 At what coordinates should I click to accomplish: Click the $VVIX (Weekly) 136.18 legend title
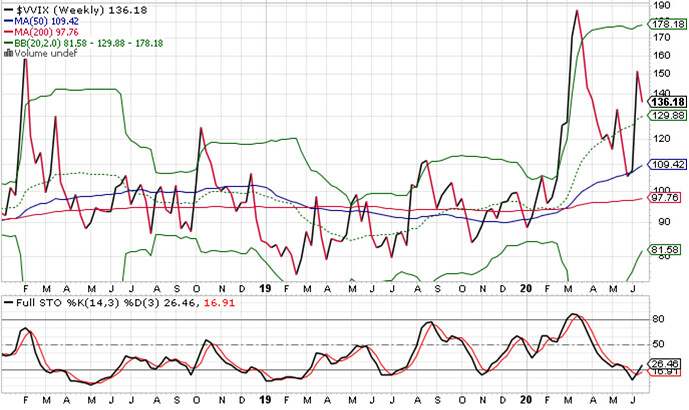[x=82, y=10]
